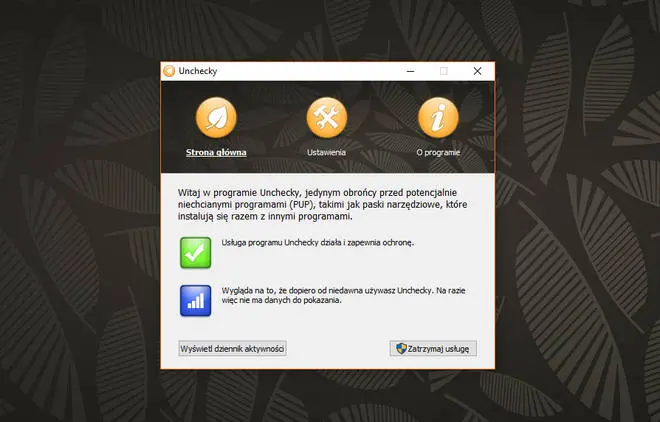Screen dimensions: 660x422
Task: Click the shield icon on Zatrzymaj usługę
Action: coord(401,348)
